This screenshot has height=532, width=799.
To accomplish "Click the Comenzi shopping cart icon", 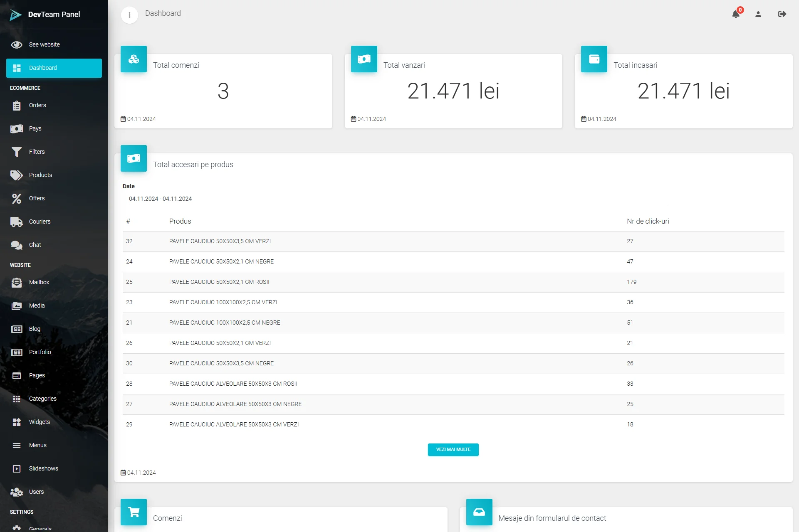I will point(134,512).
